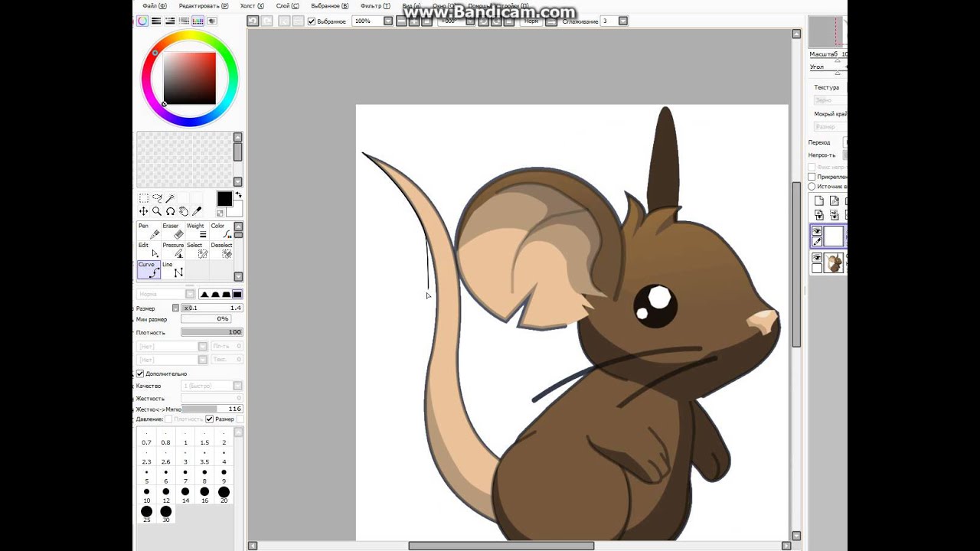Create a new layer in layers panel
The height and width of the screenshot is (551, 980).
[x=818, y=201]
